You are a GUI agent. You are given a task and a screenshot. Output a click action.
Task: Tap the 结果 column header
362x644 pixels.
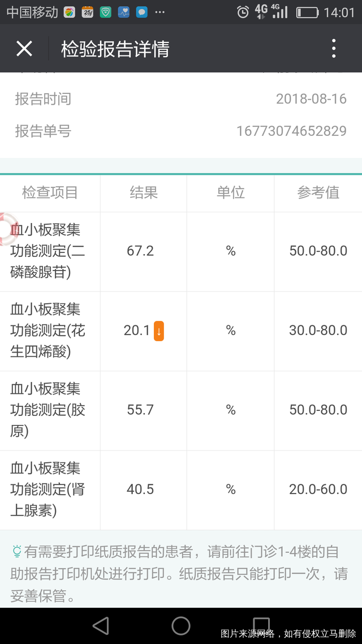click(x=144, y=193)
